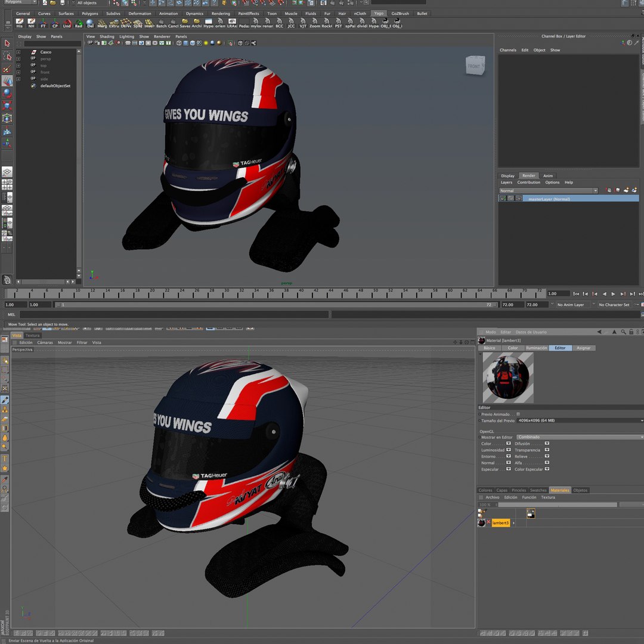This screenshot has width=644, height=644.
Task: Toggle the Alfa channel checkbox
Action: click(547, 463)
